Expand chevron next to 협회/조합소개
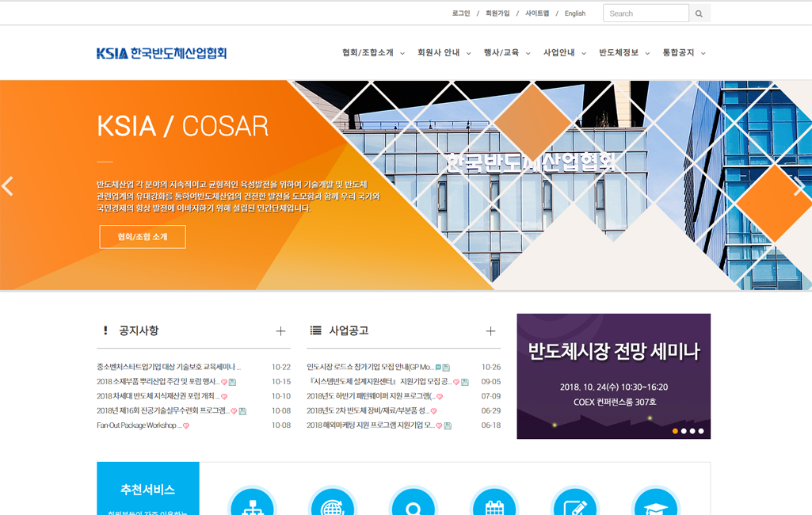The height and width of the screenshot is (515, 812). click(402, 53)
